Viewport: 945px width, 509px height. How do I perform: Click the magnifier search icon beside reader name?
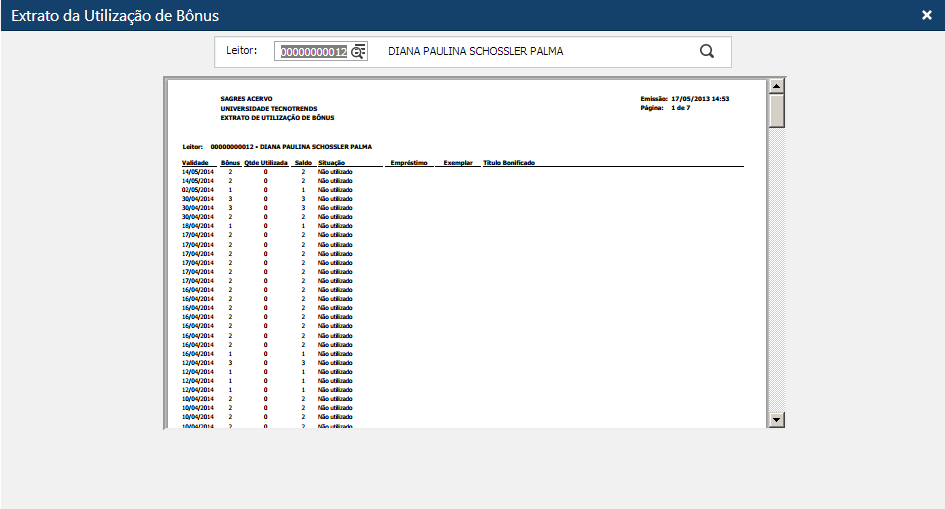(x=707, y=52)
